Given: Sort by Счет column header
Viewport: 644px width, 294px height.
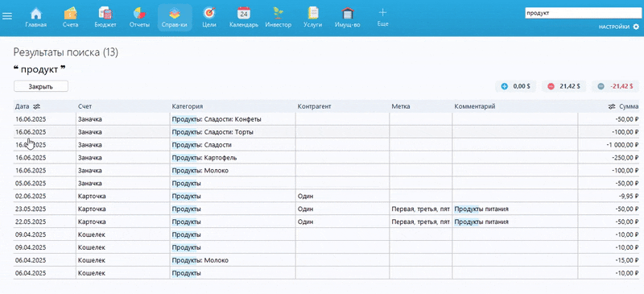Looking at the screenshot, I should pos(85,106).
